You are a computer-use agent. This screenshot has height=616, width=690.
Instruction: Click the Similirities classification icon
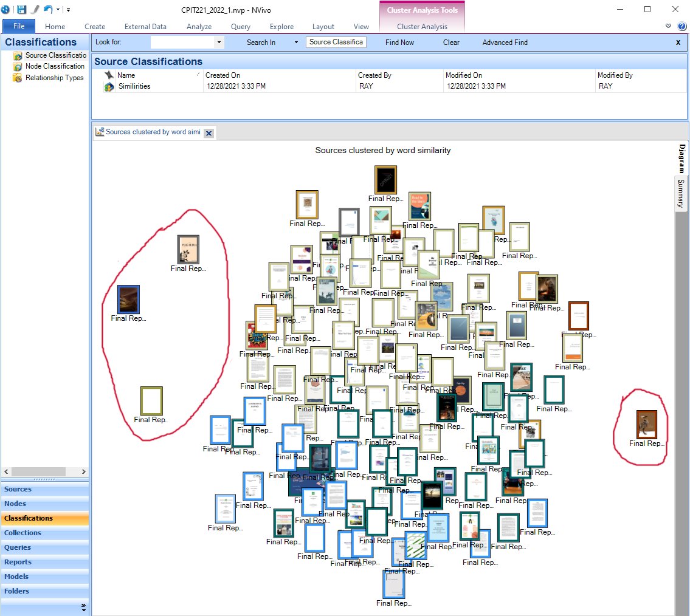point(109,87)
